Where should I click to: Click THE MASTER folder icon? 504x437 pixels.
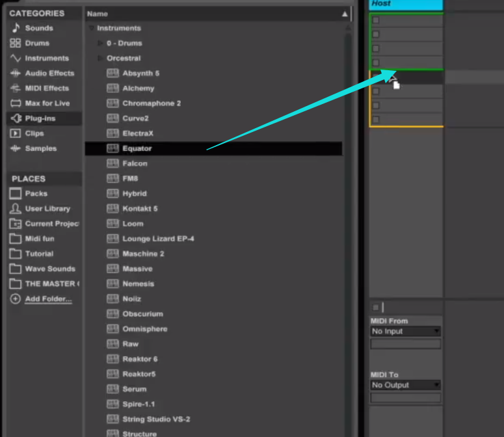(x=15, y=284)
